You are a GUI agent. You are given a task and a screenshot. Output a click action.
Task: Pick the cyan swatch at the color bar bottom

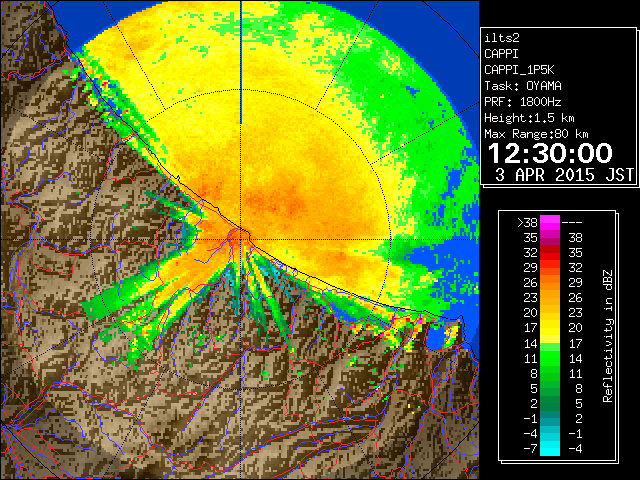click(x=550, y=449)
